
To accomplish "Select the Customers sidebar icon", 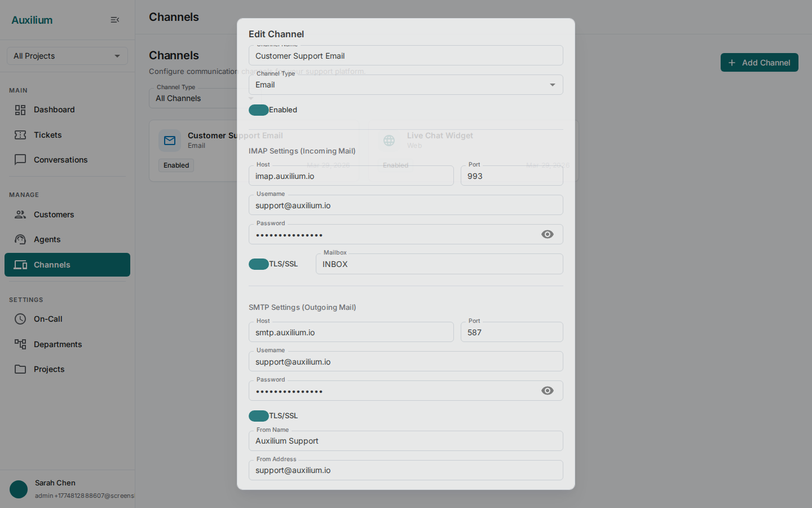I will tap(20, 214).
